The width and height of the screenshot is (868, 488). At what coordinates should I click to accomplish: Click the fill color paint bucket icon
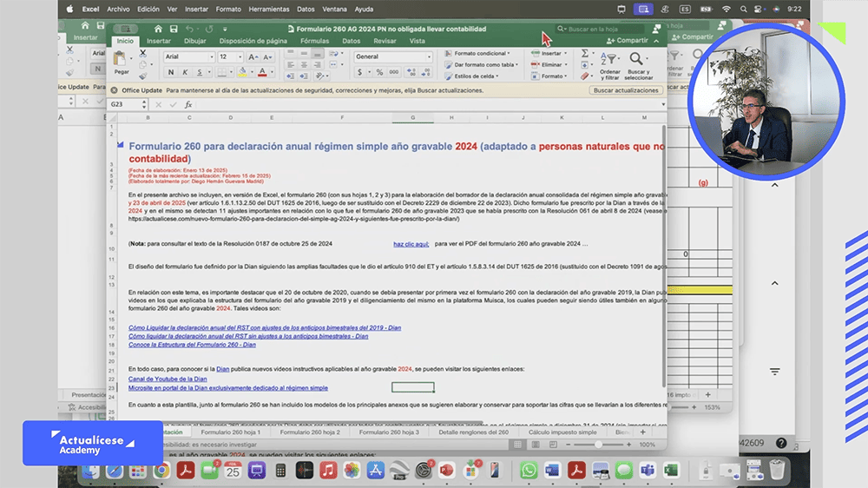[x=242, y=72]
